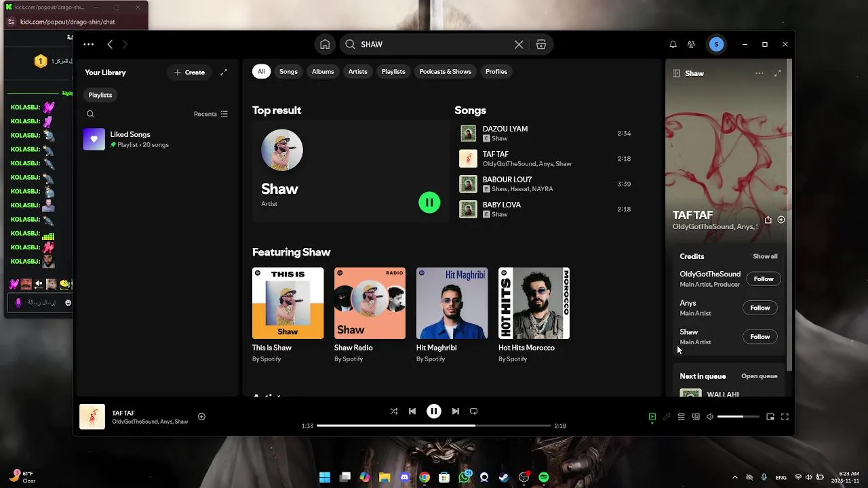Image resolution: width=868 pixels, height=488 pixels.
Task: Toggle the Playlists filter in library
Action: [100, 95]
